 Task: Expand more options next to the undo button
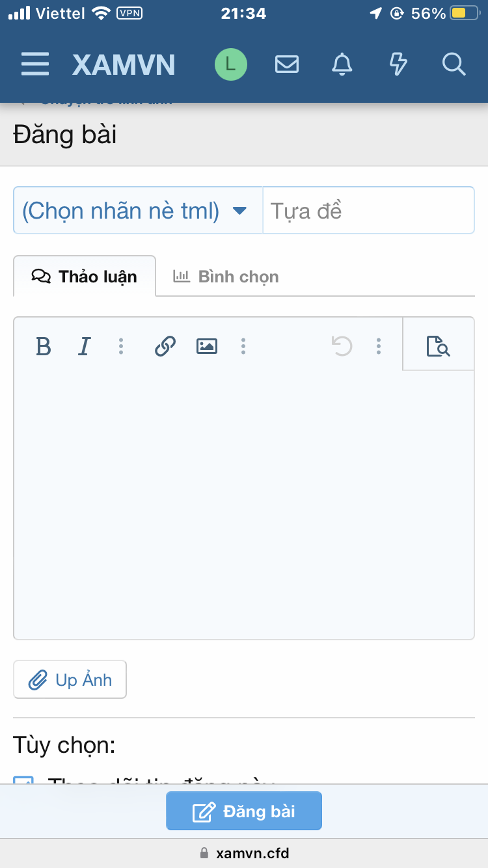[379, 346]
